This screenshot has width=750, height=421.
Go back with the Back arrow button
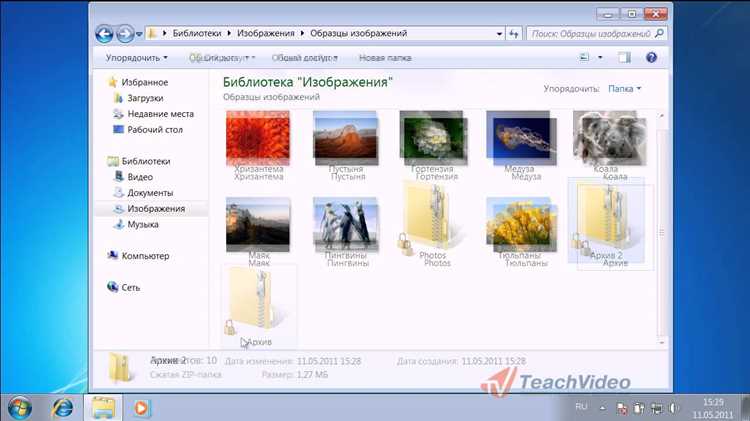[x=104, y=34]
